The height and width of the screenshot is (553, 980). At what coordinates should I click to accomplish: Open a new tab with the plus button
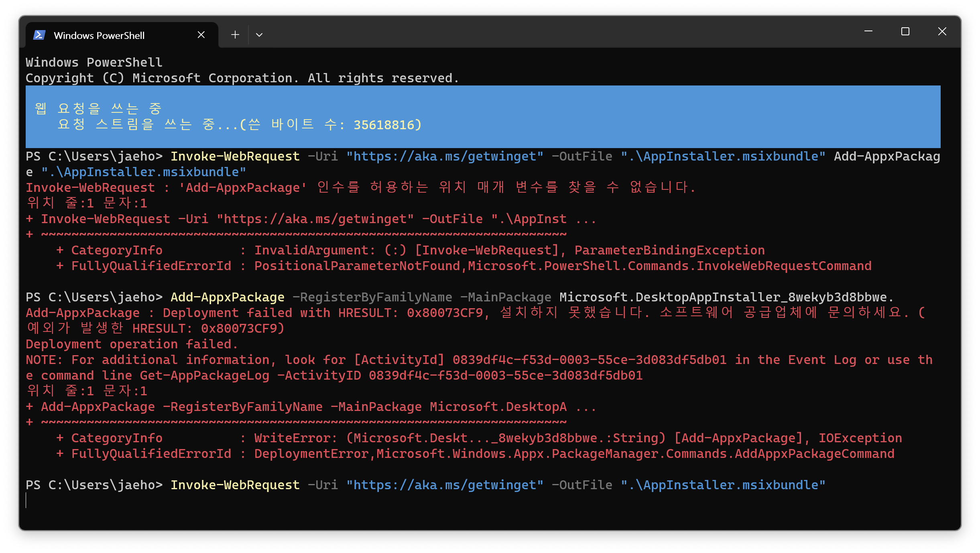[235, 35]
